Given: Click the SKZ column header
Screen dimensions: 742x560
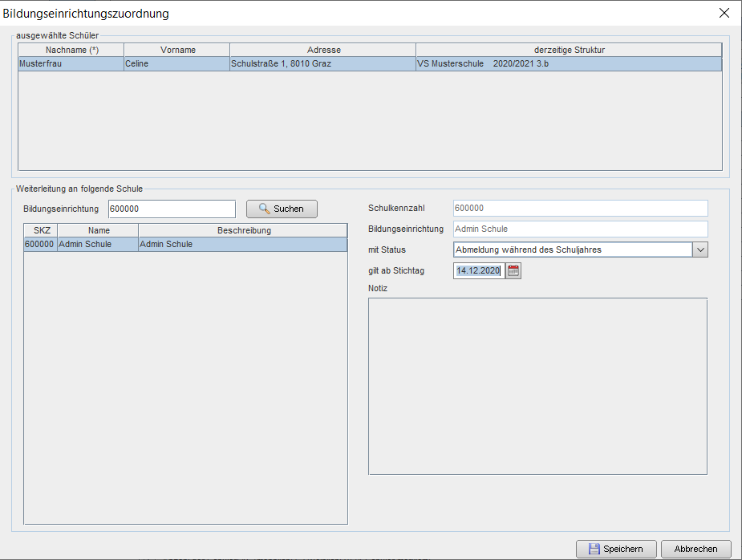Looking at the screenshot, I should tap(41, 230).
